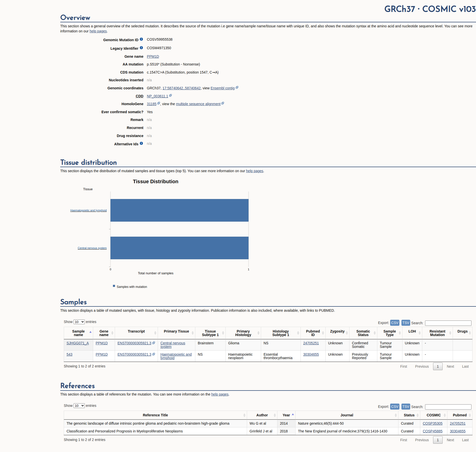The height and width of the screenshot is (452, 476).
Task: Sort references by Status column
Action: point(409,415)
